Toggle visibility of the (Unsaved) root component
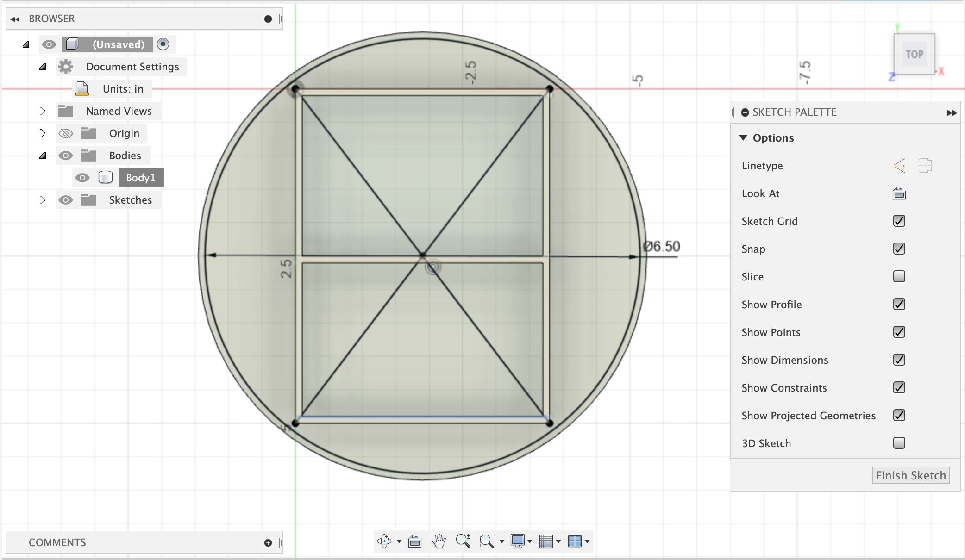The height and width of the screenshot is (560, 965). point(49,44)
